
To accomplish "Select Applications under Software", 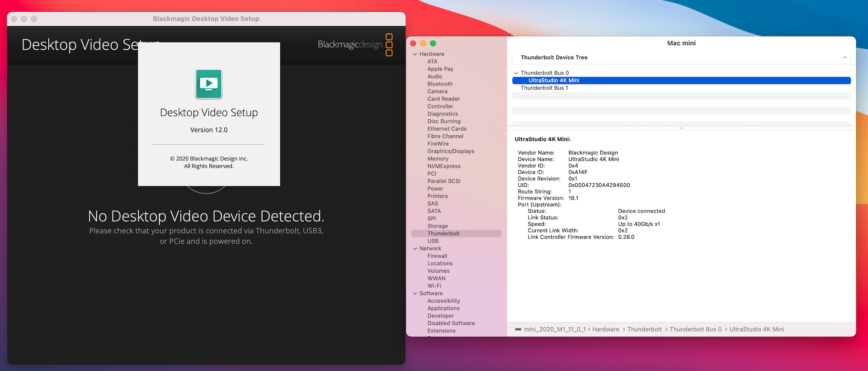I will 443,308.
